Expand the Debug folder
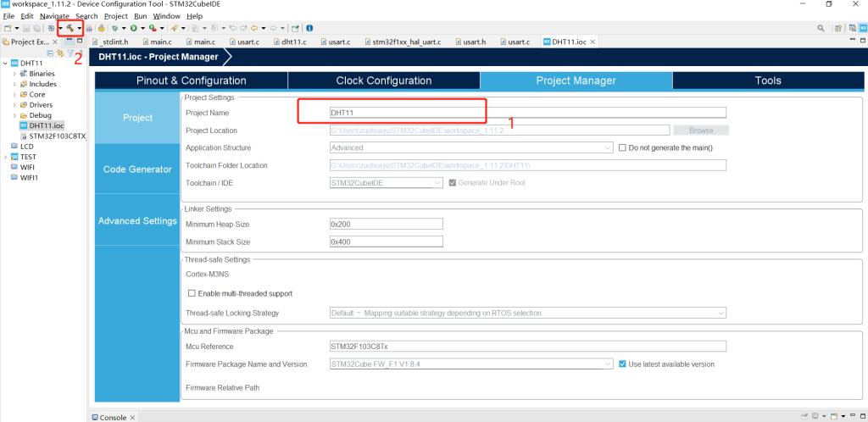Image resolution: width=868 pixels, height=422 pixels. click(x=14, y=115)
